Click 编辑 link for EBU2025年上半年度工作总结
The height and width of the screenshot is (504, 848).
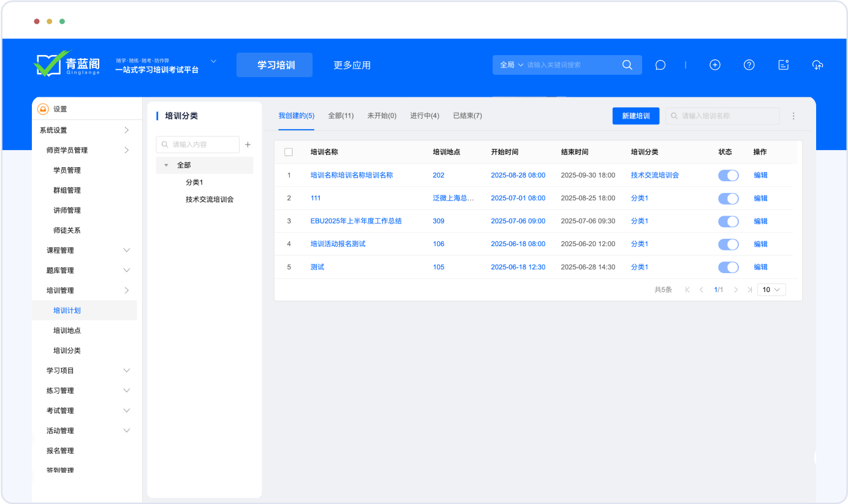point(760,221)
